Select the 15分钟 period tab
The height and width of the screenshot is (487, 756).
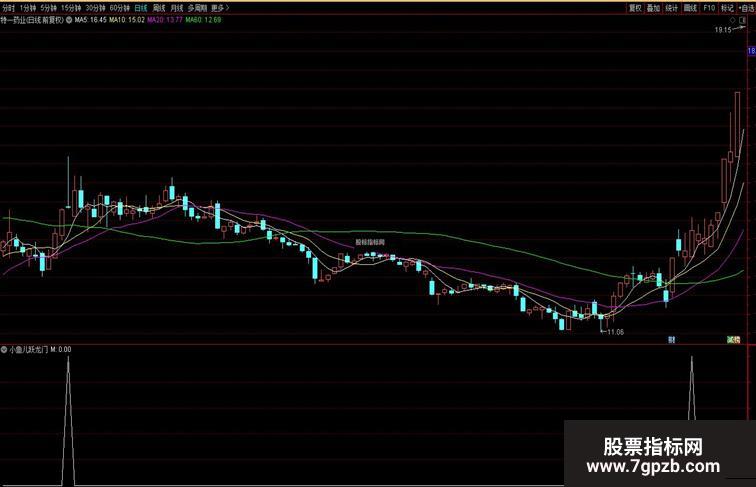(71, 8)
